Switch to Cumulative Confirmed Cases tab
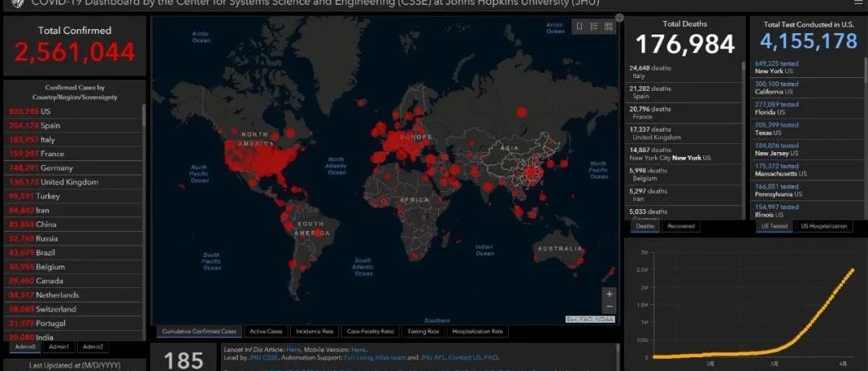 click(x=199, y=332)
